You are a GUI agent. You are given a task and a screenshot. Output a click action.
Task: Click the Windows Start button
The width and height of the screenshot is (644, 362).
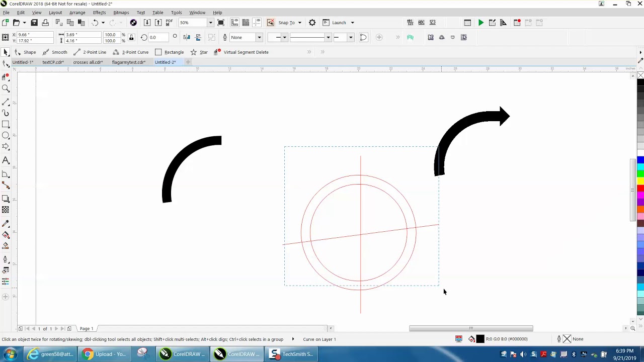[10, 354]
